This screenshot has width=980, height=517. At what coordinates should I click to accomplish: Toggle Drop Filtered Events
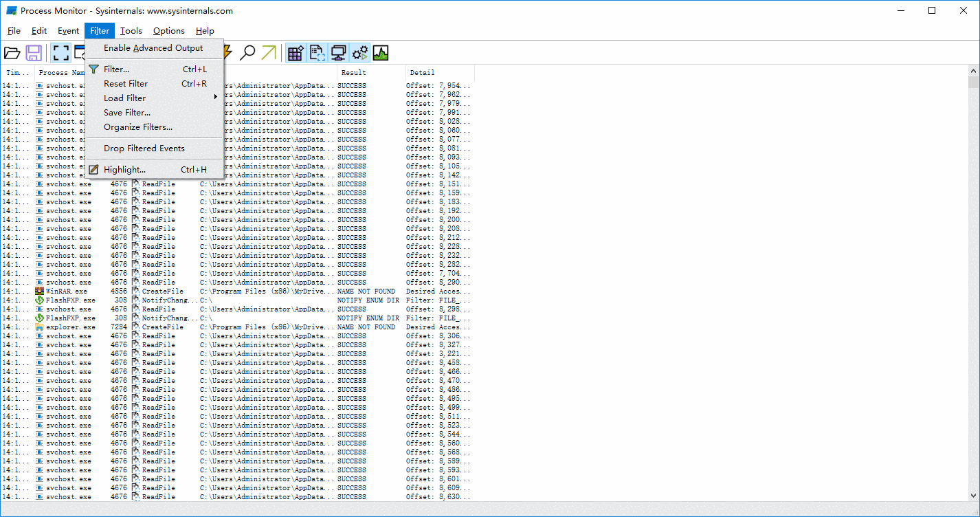click(x=143, y=148)
